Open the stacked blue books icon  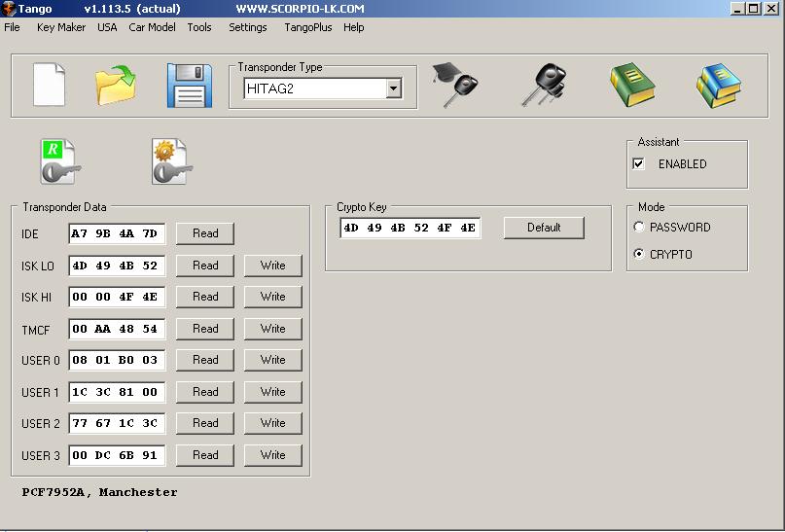719,85
